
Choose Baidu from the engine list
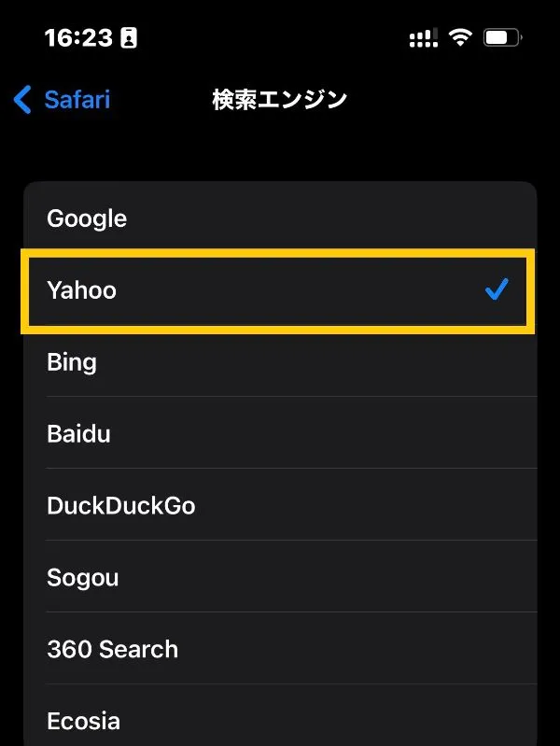(x=280, y=433)
